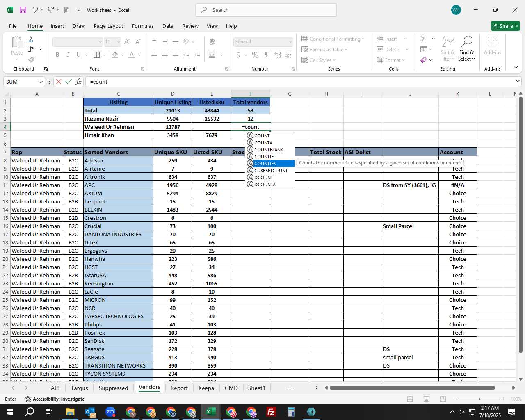Click Accessibility: Investigate in status bar

click(x=55, y=399)
